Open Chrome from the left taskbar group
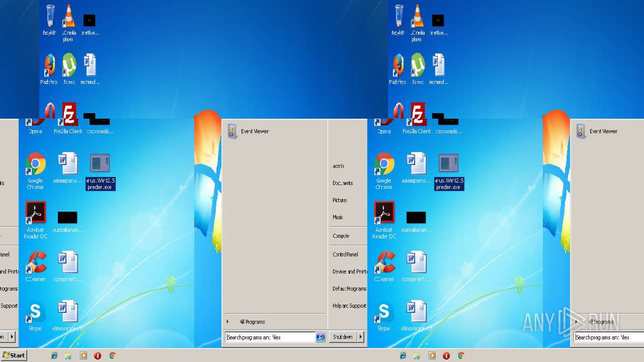The image size is (644, 362). [113, 355]
